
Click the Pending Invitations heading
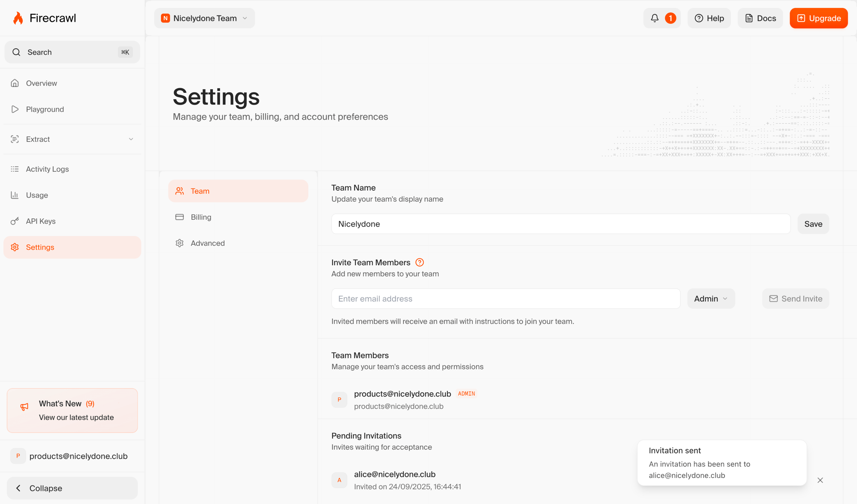366,436
